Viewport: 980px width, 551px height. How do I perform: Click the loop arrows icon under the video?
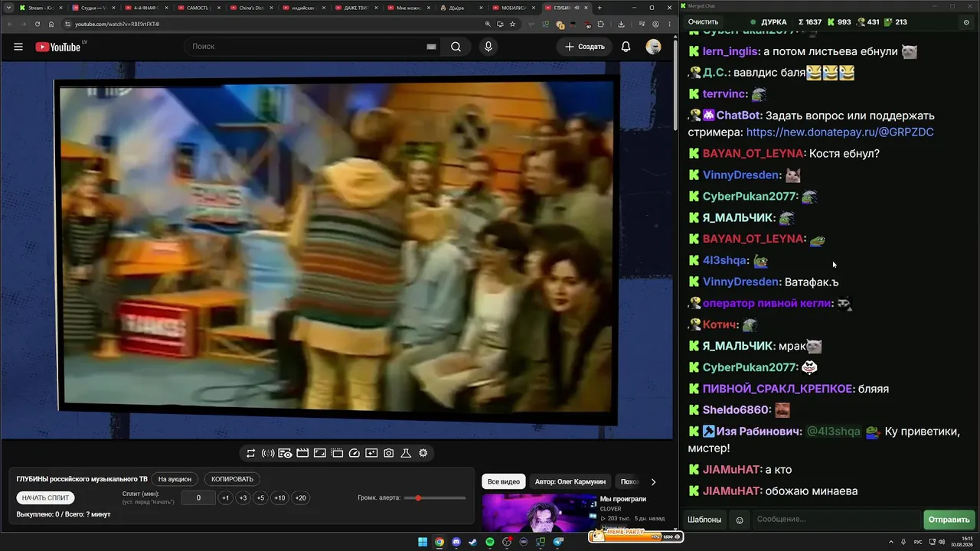coord(250,453)
